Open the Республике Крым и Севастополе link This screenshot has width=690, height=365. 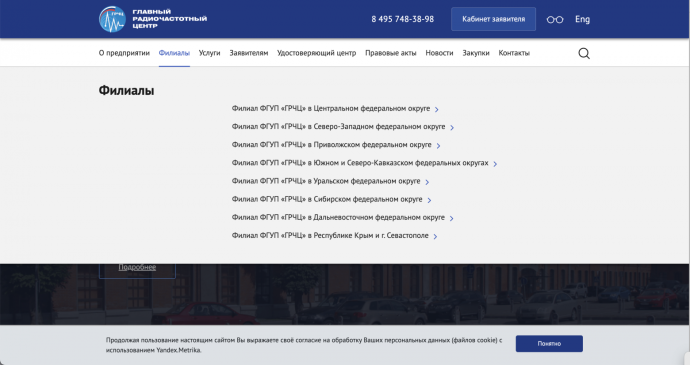[330, 236]
